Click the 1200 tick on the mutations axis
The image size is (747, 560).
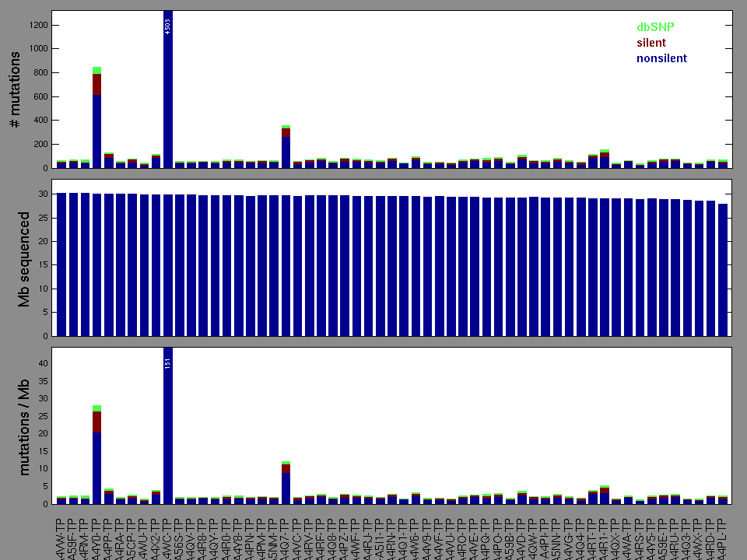[x=39, y=25]
